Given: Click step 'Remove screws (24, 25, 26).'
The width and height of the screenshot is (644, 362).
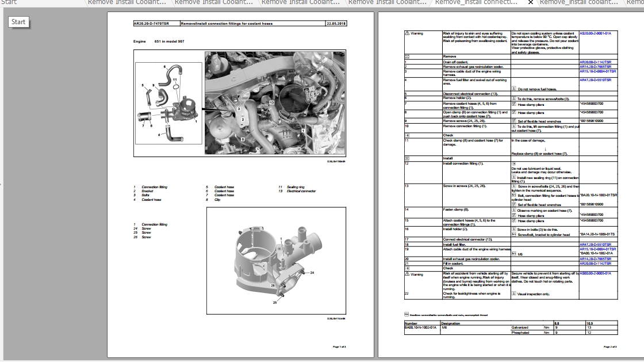Looking at the screenshot, I should 464,121.
